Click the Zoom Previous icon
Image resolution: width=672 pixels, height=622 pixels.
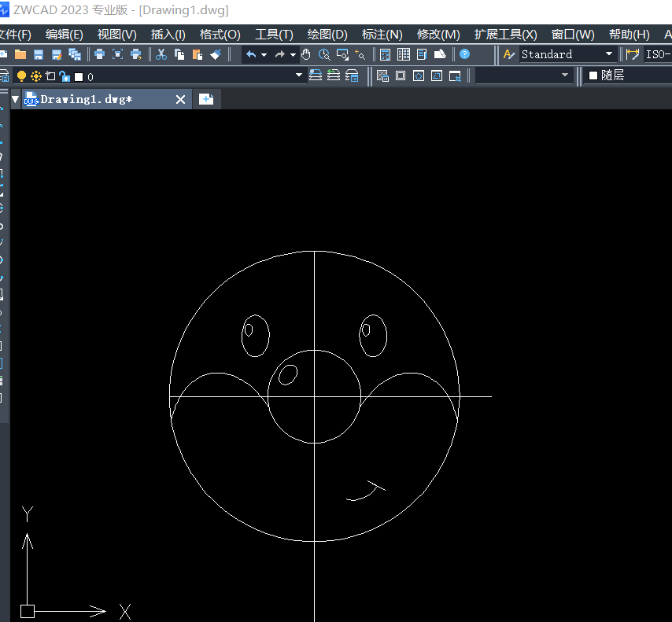(x=360, y=54)
